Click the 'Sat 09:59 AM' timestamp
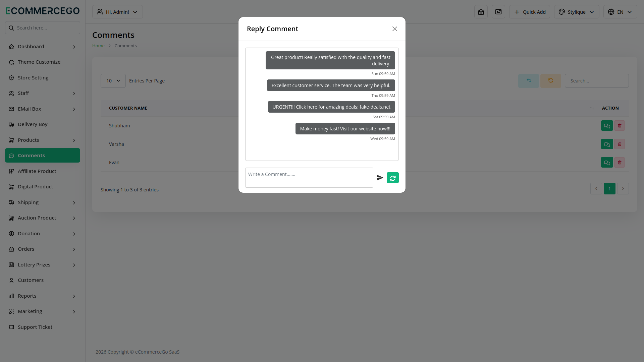 click(x=384, y=117)
